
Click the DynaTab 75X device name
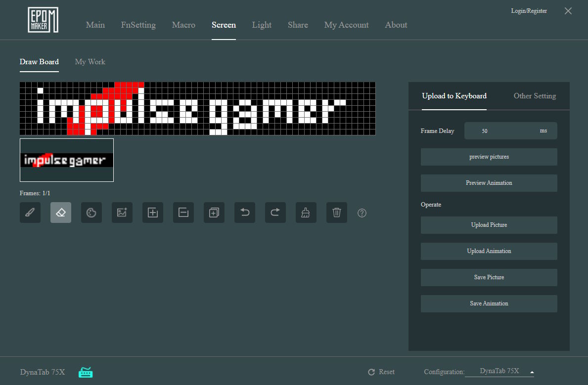[x=43, y=372]
